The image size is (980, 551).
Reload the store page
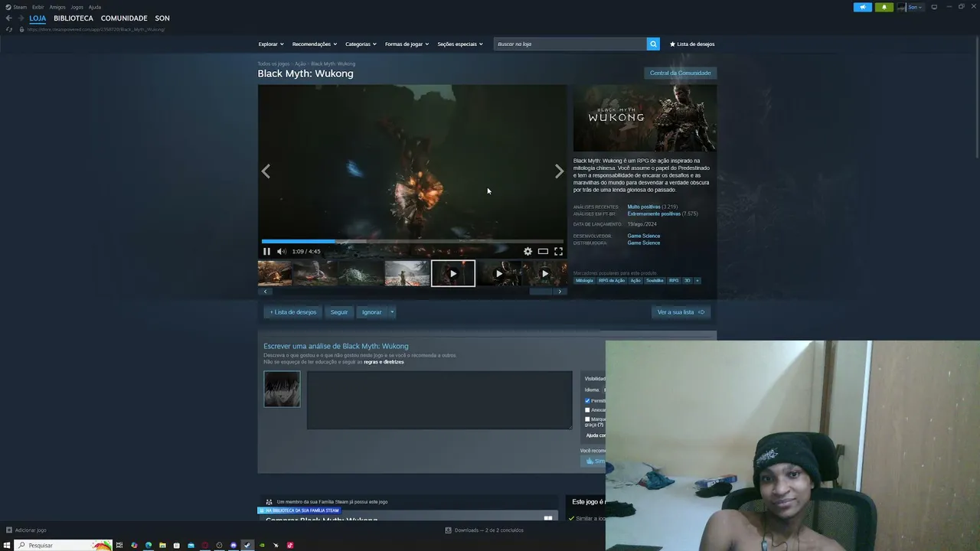coord(9,29)
